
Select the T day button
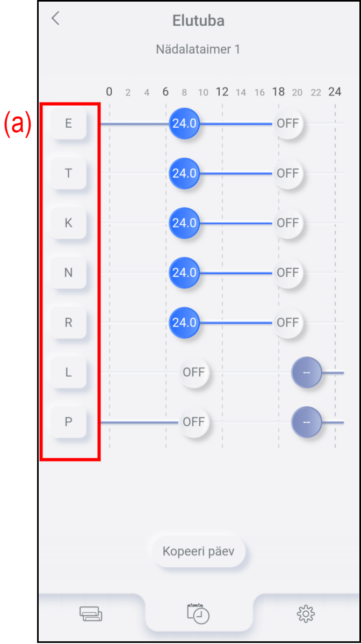click(68, 173)
